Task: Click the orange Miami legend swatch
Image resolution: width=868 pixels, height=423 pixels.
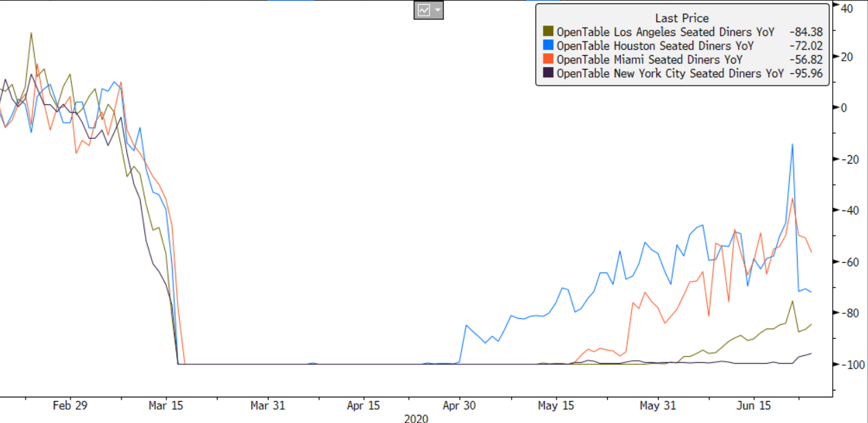Action: (548, 59)
